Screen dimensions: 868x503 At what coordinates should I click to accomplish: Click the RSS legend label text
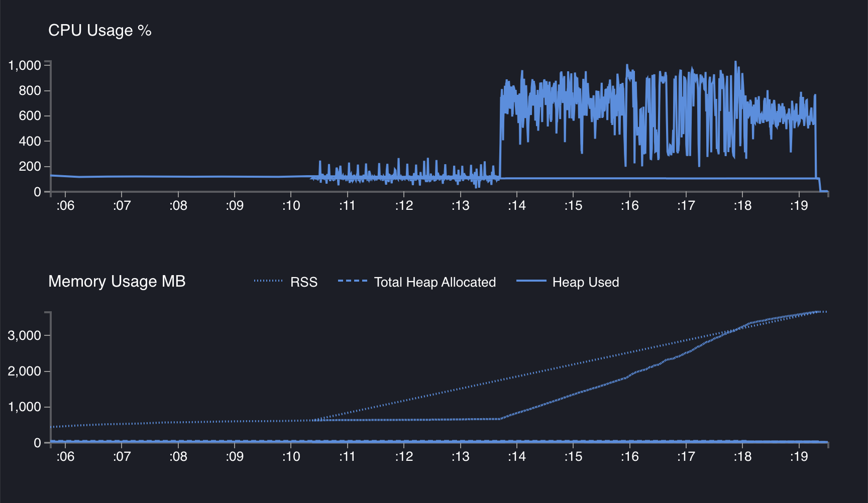tap(304, 282)
